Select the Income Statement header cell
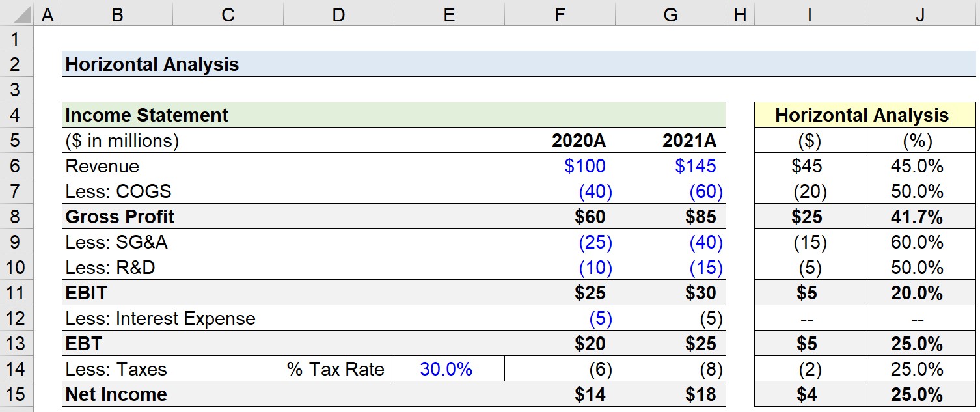980x412 pixels. click(x=394, y=115)
